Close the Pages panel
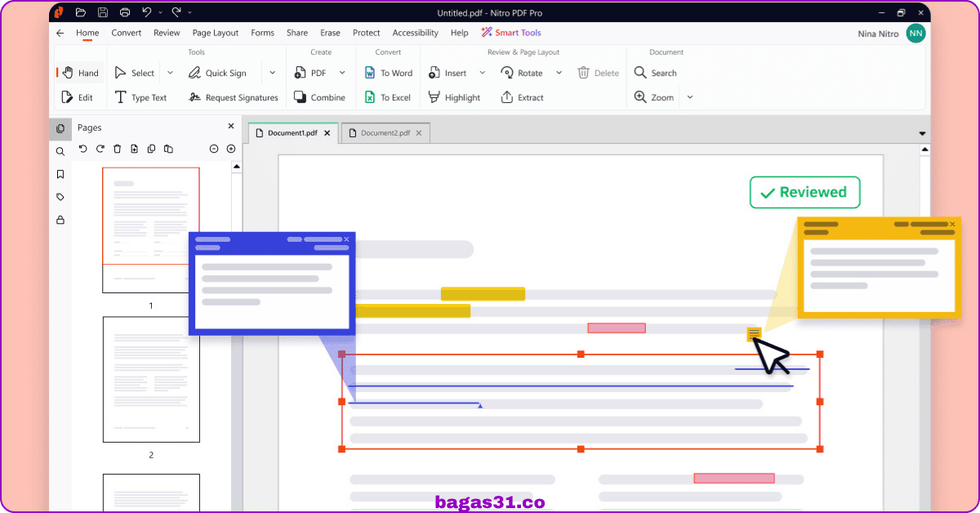The width and height of the screenshot is (980, 513). (x=231, y=127)
